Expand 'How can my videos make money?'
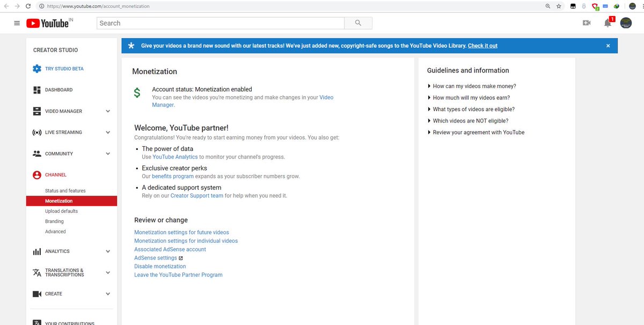644x325 pixels. coord(472,86)
